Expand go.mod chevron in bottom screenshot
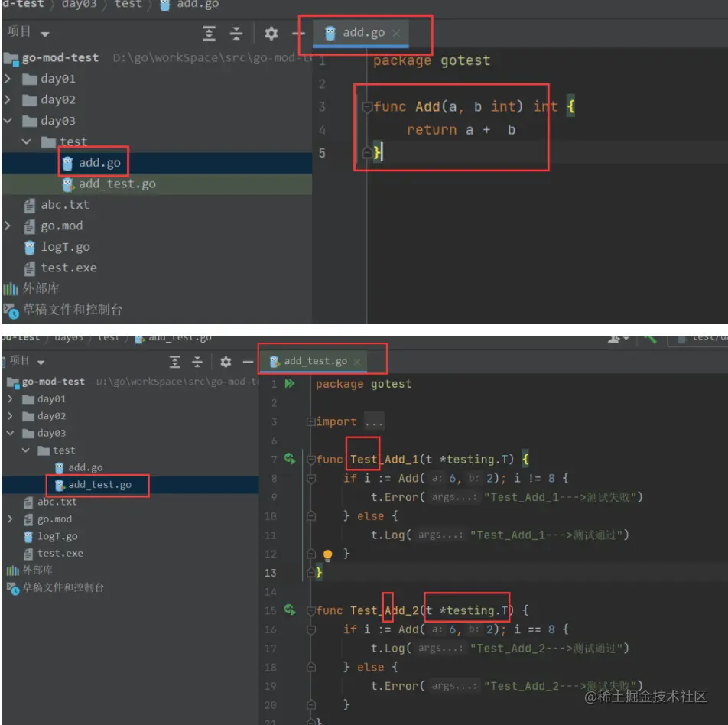Viewport: 728px width, 725px height. [10, 519]
